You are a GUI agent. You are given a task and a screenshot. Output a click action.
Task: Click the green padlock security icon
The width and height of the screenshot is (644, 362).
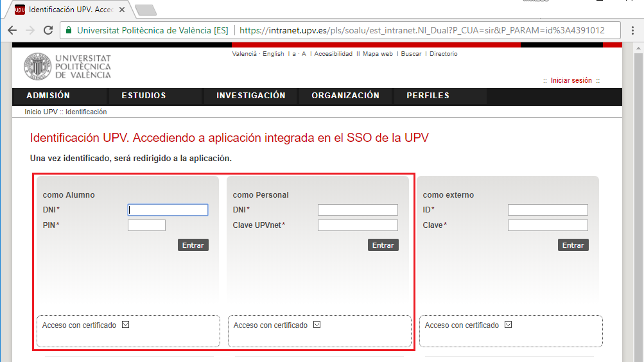click(68, 30)
